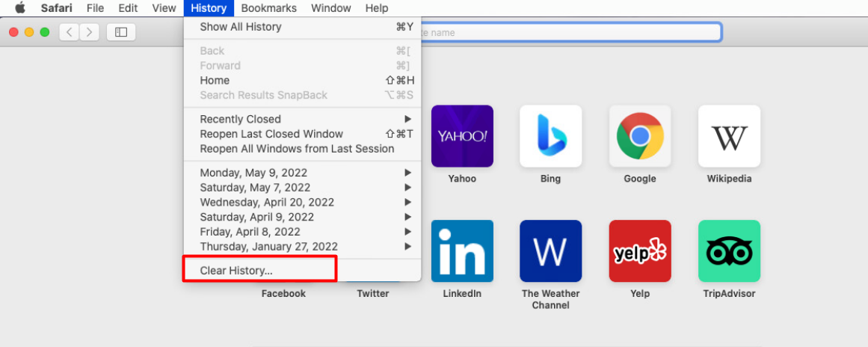Choose Show All History
The image size is (868, 347).
302,27
